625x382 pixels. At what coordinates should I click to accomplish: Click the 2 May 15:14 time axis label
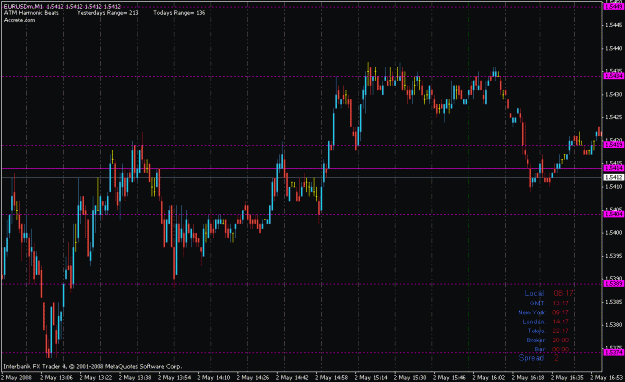click(x=371, y=377)
